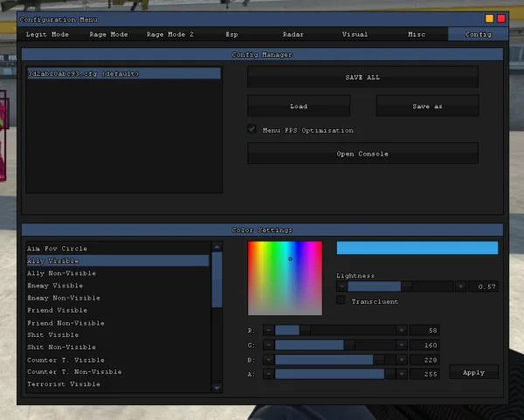Open the Rage Mode 2 tab
Screen dimensions: 524x420
tap(170, 34)
